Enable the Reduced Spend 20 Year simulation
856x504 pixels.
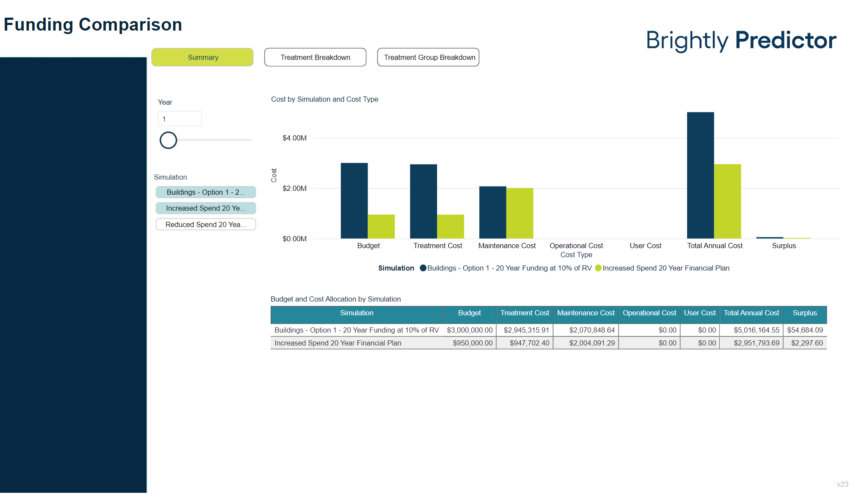[x=206, y=224]
